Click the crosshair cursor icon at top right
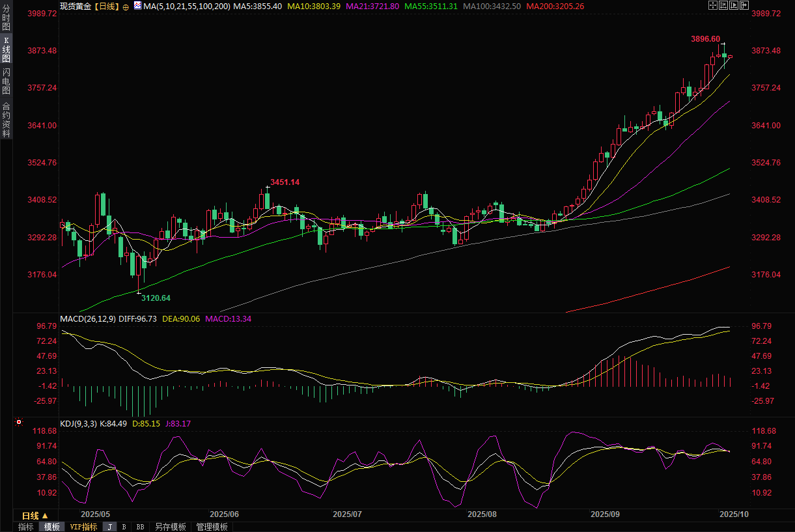This screenshot has height=532, width=795. click(x=713, y=6)
